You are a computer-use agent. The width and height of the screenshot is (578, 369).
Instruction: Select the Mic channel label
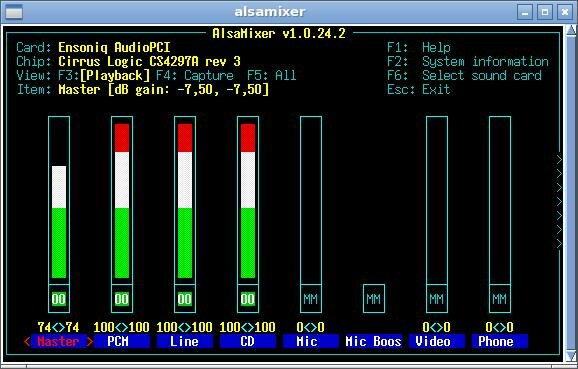tap(311, 341)
